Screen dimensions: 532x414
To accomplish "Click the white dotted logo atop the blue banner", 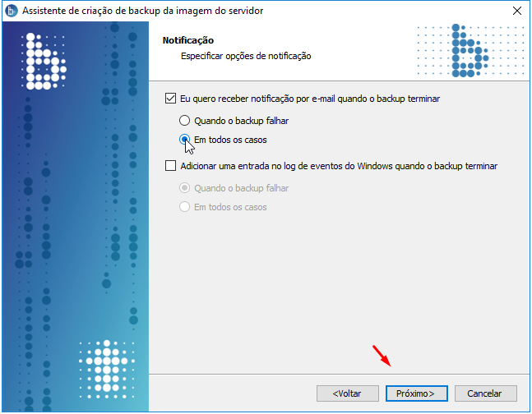I will (44, 62).
